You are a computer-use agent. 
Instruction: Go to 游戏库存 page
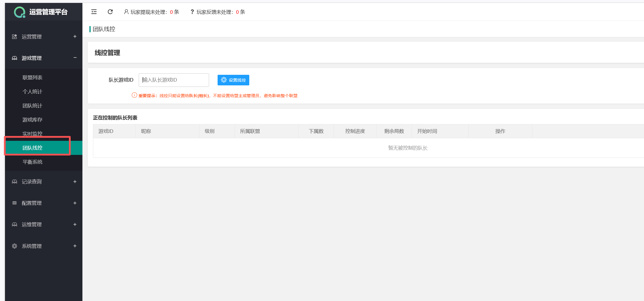click(33, 120)
